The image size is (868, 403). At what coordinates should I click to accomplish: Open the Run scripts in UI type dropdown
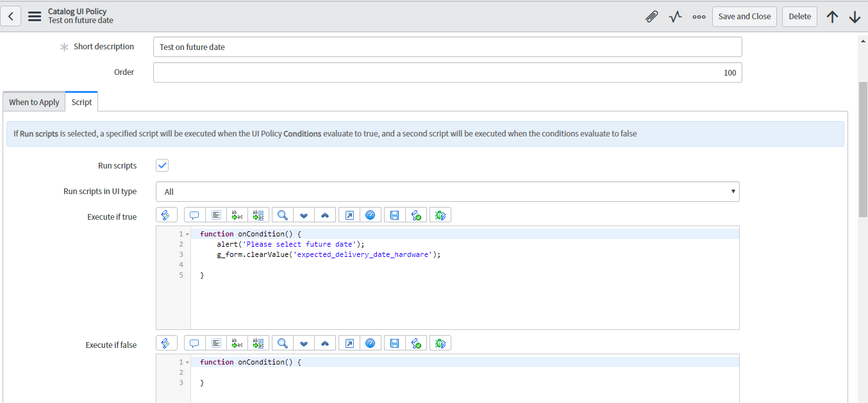click(447, 192)
